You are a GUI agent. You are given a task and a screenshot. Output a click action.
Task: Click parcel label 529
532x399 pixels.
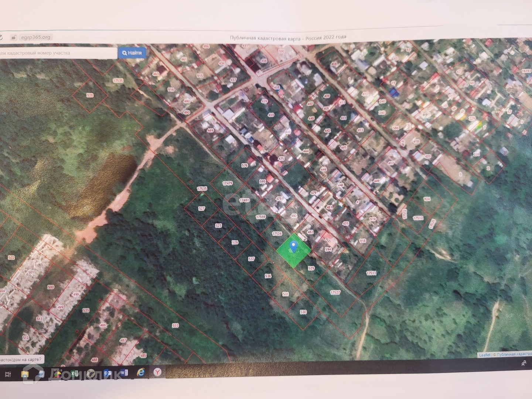[x=311, y=268]
